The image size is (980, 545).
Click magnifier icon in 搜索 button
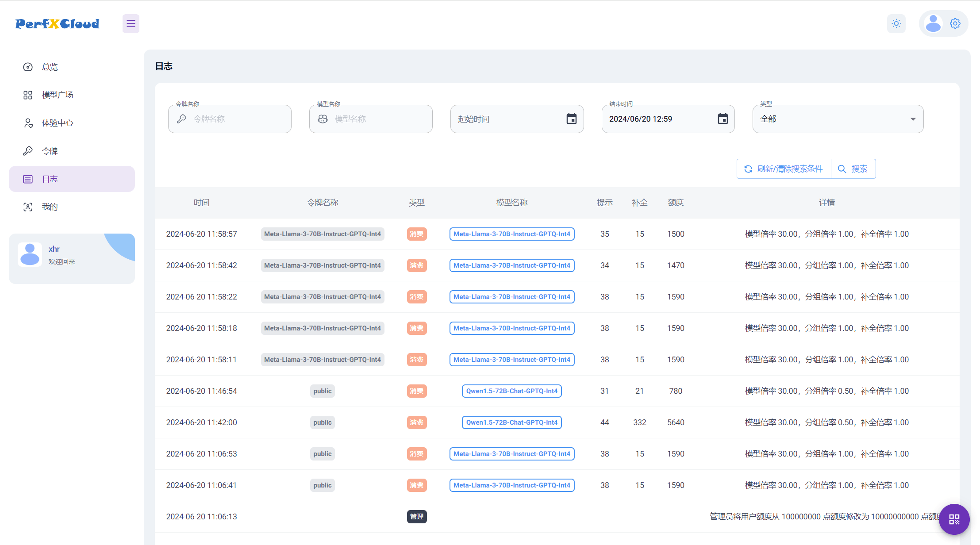click(842, 169)
